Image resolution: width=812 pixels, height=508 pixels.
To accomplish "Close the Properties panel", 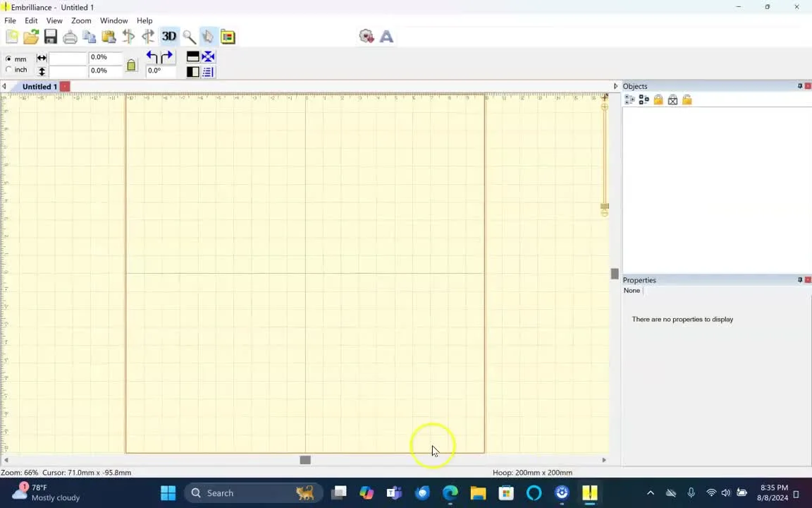I will (x=808, y=280).
